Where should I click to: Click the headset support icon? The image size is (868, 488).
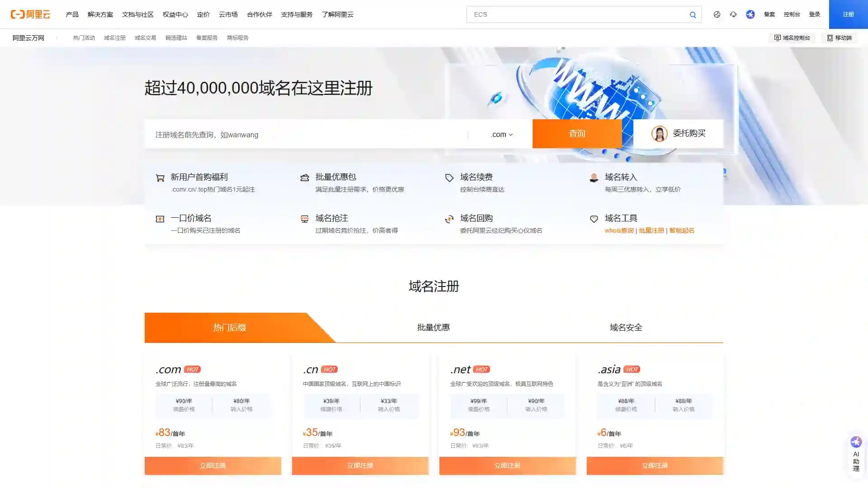tap(733, 14)
